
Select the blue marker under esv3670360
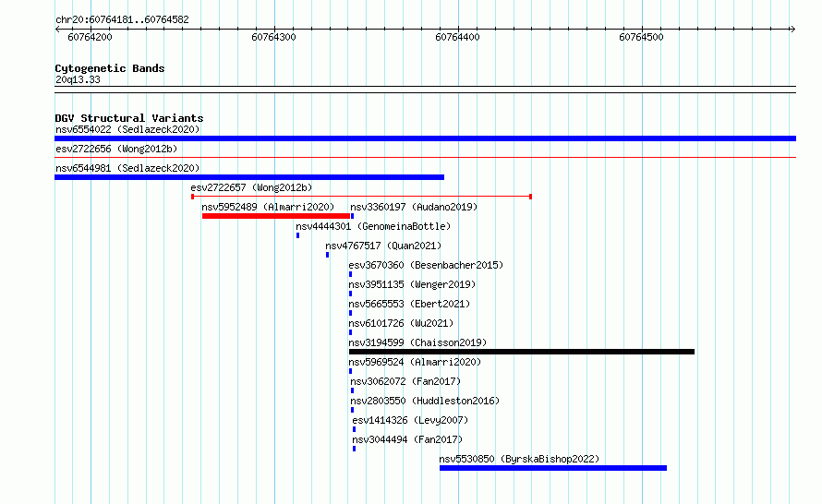[350, 274]
